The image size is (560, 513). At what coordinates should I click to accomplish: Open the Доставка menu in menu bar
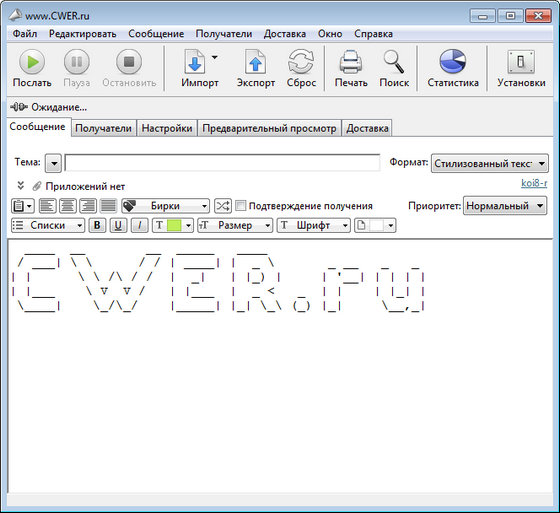click(x=285, y=34)
